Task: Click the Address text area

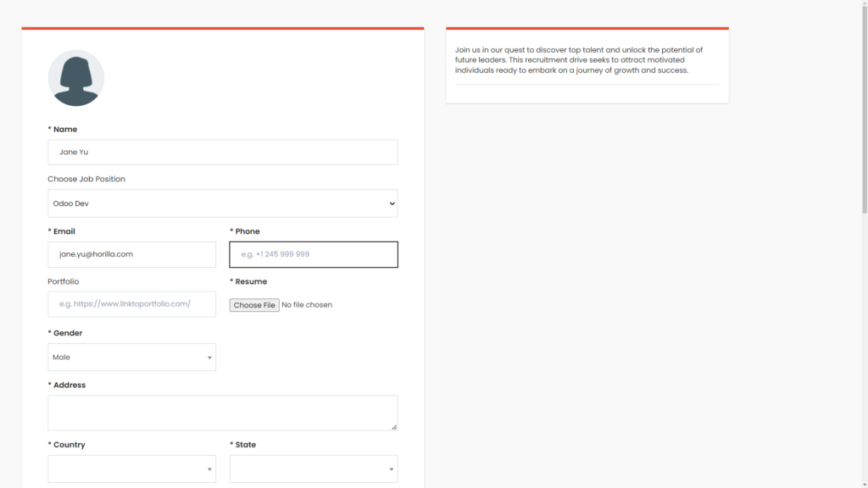Action: (222, 413)
